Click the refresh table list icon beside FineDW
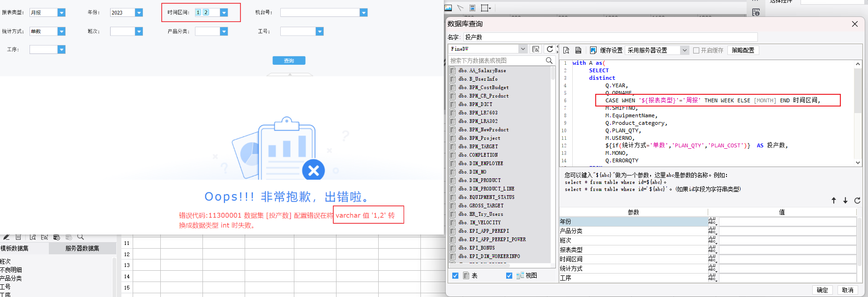Viewport: 868px width, 297px height. [x=550, y=49]
